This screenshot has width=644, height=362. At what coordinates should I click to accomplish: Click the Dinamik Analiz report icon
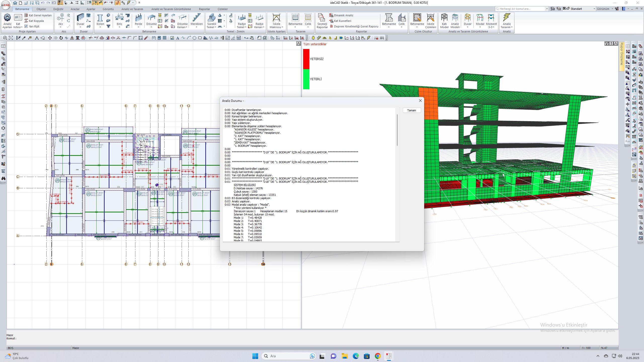click(331, 15)
